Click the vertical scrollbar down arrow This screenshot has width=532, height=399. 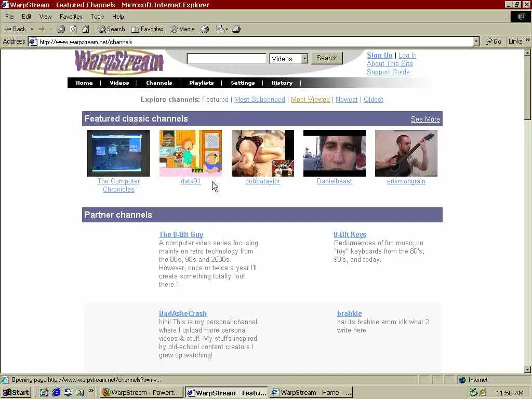point(528,369)
